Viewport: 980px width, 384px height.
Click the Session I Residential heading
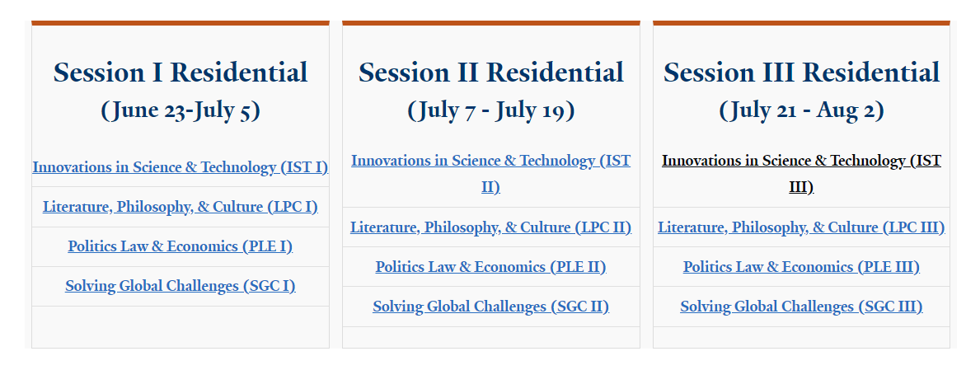pos(180,73)
